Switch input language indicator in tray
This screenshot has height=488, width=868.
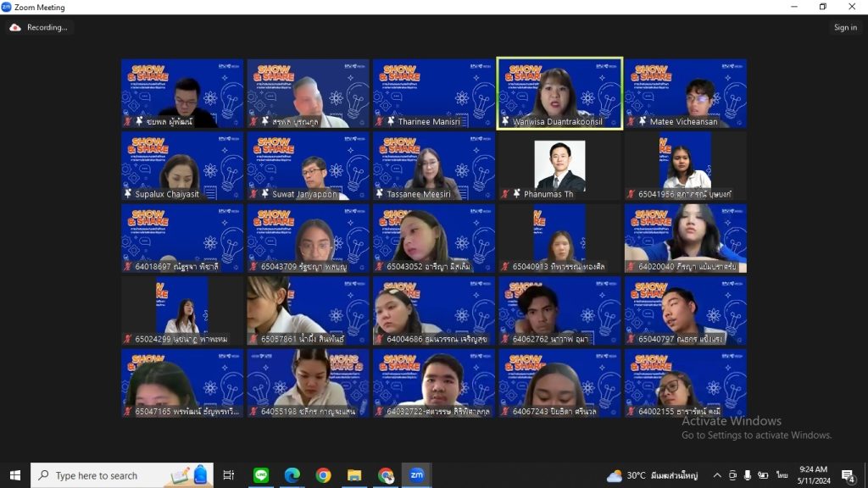click(782, 475)
